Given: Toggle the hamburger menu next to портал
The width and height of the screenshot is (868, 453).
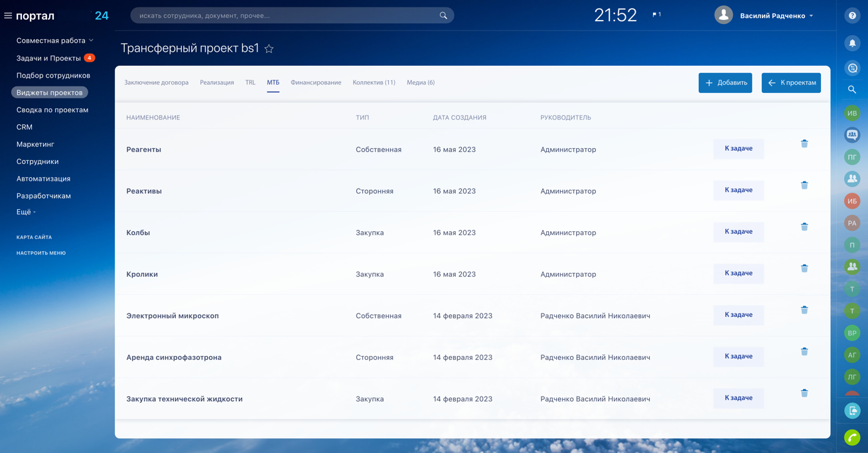Looking at the screenshot, I should click(x=8, y=15).
